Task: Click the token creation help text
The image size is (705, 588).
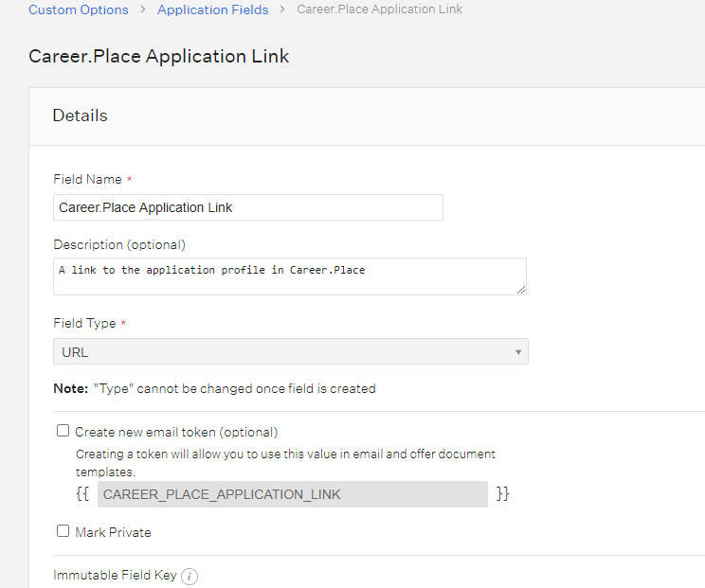Action: pyautogui.click(x=285, y=463)
